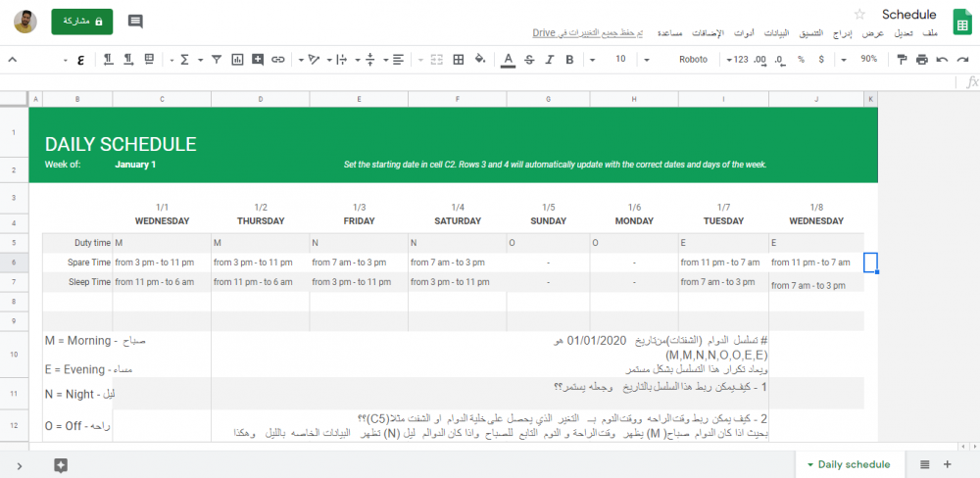Select column C header
Image resolution: width=980 pixels, height=478 pixels.
click(162, 99)
